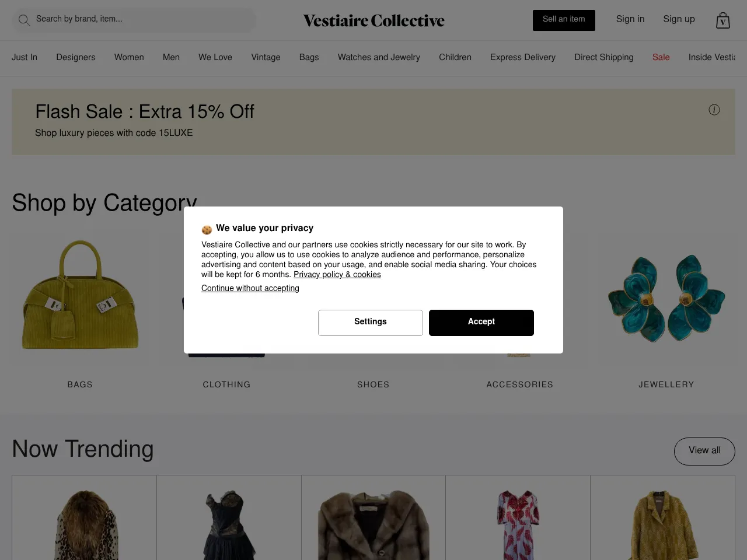Open the Designers menu
747x560 pixels.
tap(75, 57)
